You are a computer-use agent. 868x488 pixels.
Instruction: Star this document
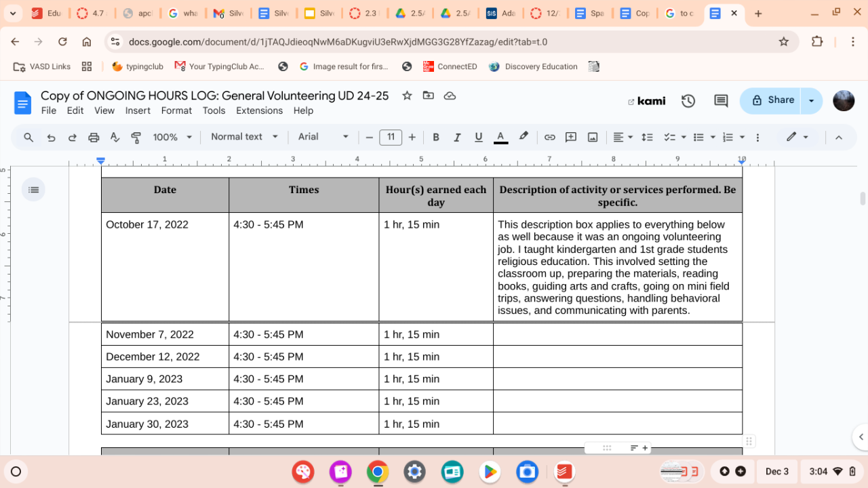(407, 96)
